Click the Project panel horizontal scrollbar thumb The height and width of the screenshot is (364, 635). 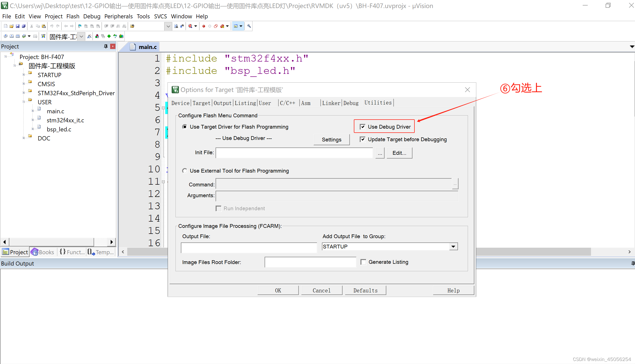pyautogui.click(x=52, y=242)
